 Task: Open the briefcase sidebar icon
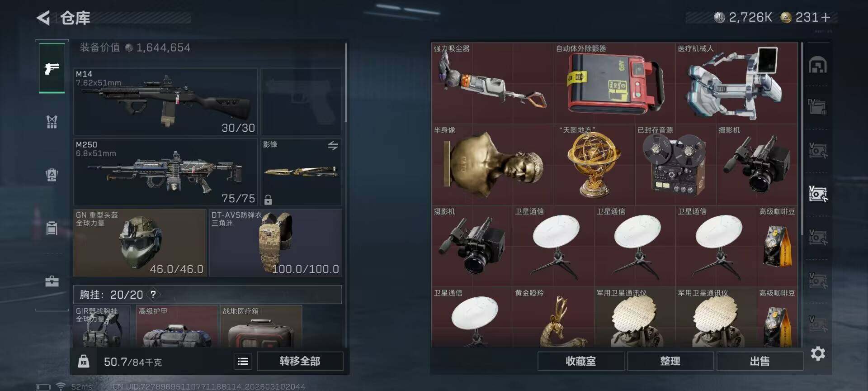coord(52,281)
